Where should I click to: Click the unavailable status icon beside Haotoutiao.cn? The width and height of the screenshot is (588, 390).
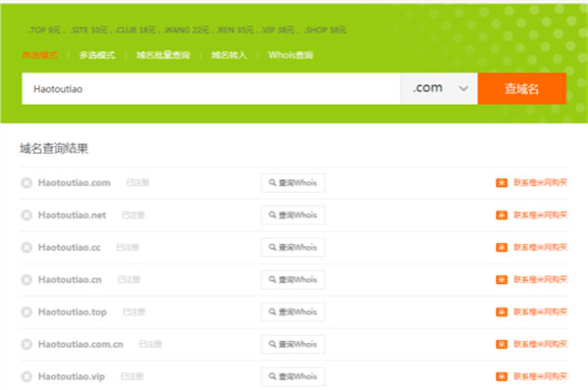[x=26, y=279]
